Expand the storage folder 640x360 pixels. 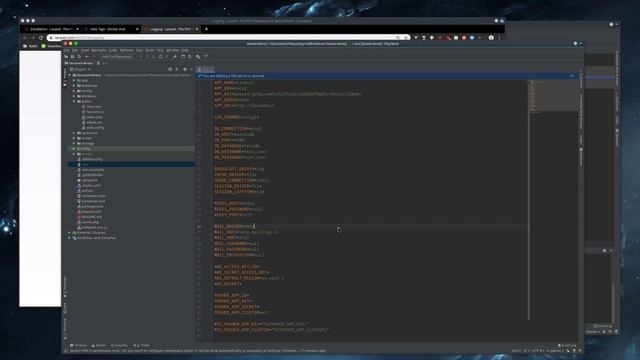pos(74,143)
